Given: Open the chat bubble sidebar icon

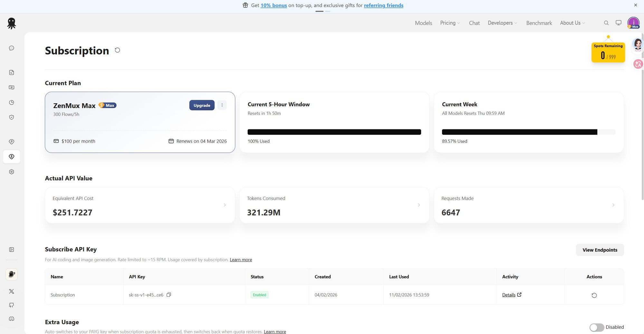Looking at the screenshot, I should tap(12, 48).
